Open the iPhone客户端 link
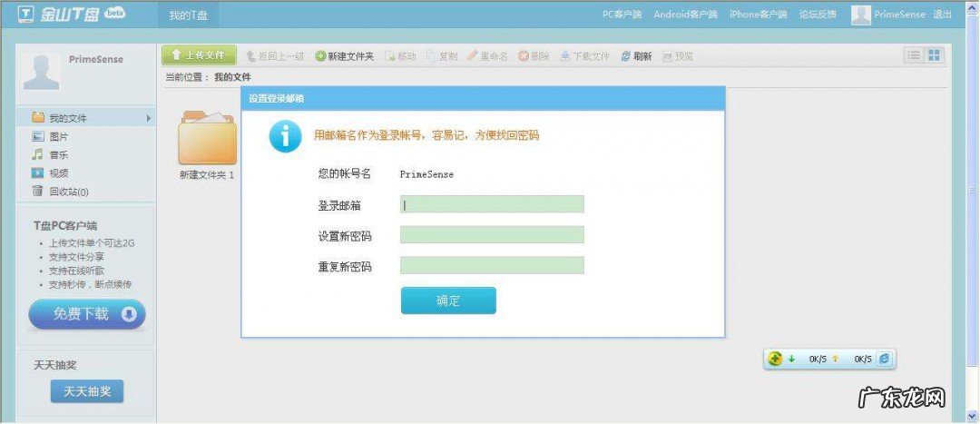Screen dimensions: 980x424 [758, 15]
